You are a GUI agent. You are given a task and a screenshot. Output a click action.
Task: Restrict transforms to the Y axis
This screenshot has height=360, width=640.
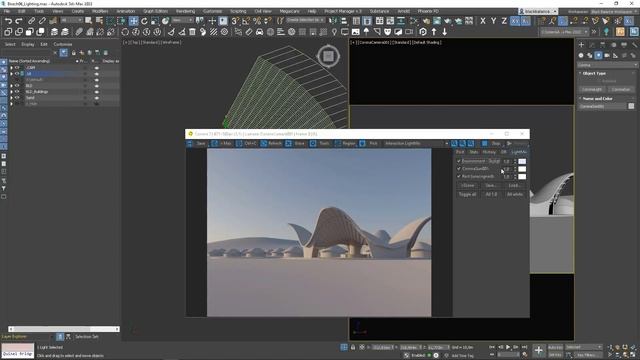click(493, 21)
